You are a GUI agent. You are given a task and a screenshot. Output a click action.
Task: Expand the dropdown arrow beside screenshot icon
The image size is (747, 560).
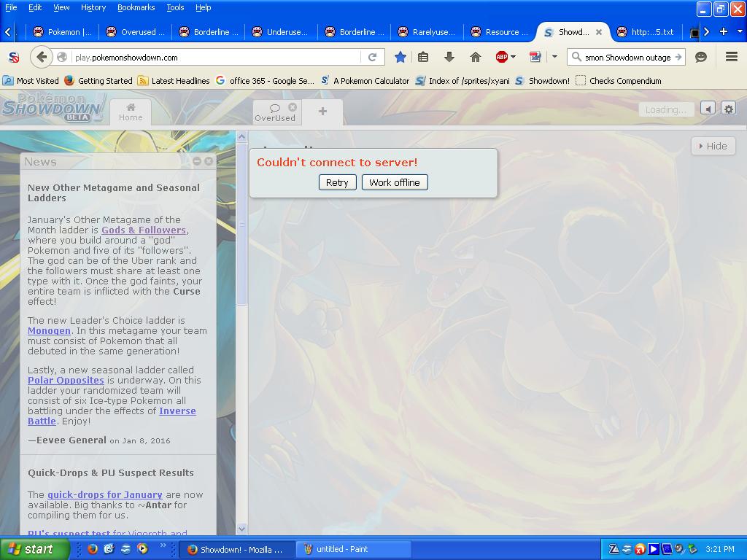554,57
